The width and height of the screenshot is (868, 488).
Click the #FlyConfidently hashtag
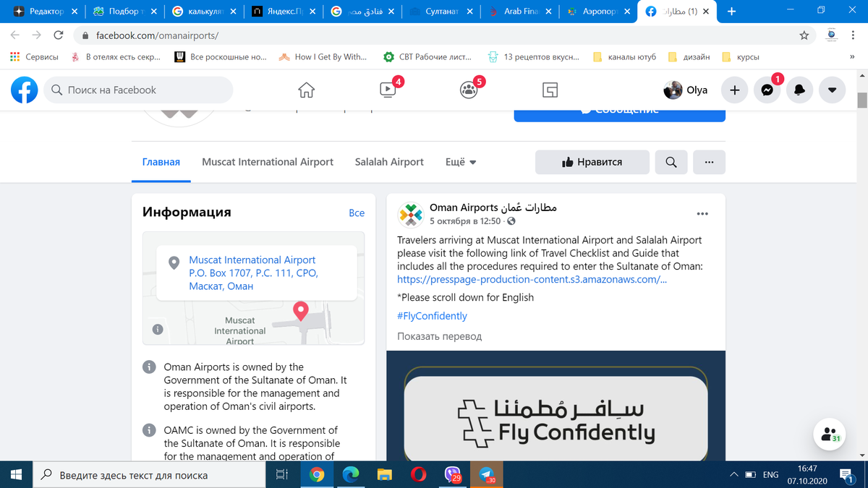tap(432, 316)
